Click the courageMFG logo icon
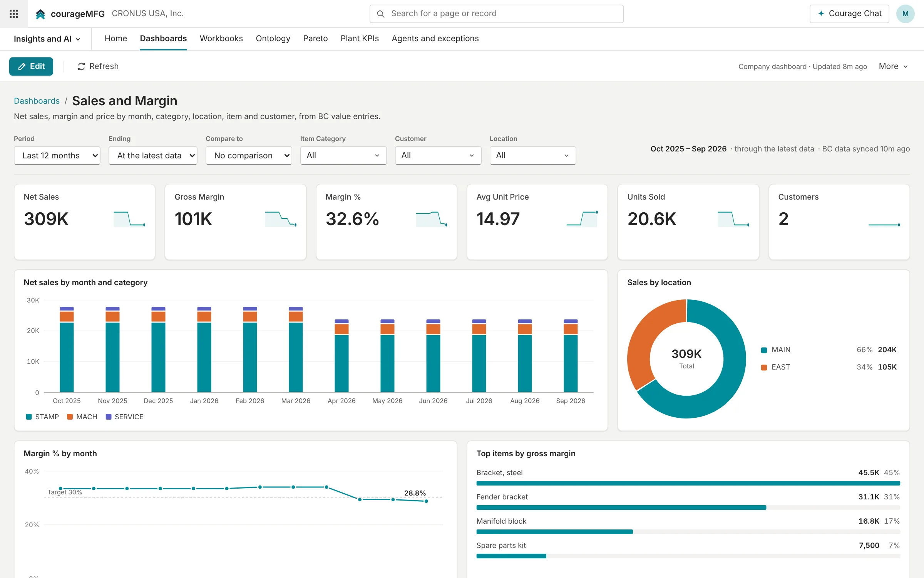924x578 pixels. (40, 14)
